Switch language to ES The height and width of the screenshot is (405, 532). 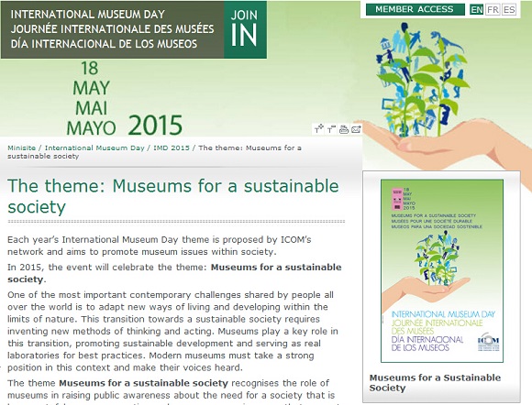coord(509,10)
